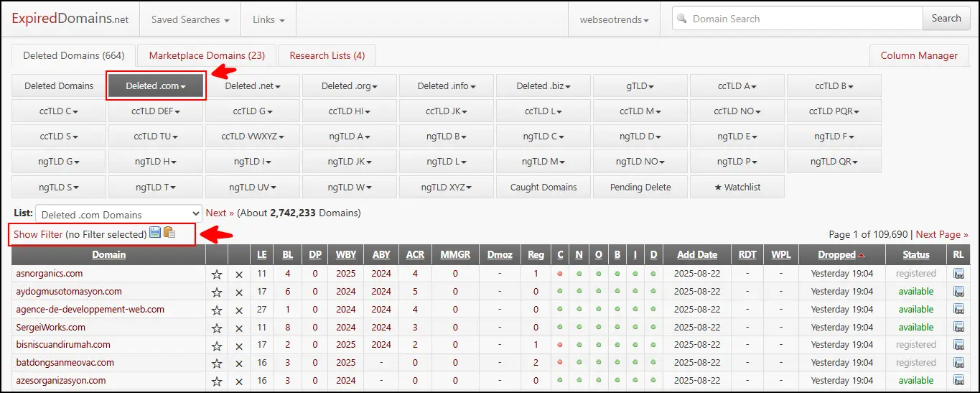Click RL icon for azesorganizasyon.com row
Image resolution: width=980 pixels, height=393 pixels.
point(958,381)
